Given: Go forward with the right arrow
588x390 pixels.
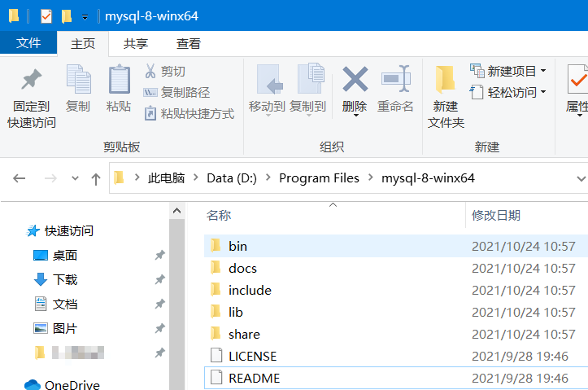Looking at the screenshot, I should click(x=50, y=178).
